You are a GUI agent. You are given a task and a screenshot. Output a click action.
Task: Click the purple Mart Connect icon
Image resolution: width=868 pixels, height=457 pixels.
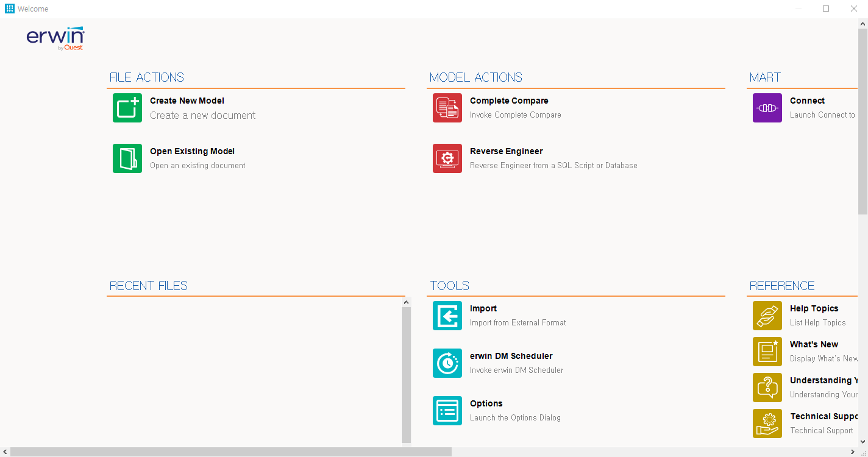tap(767, 108)
